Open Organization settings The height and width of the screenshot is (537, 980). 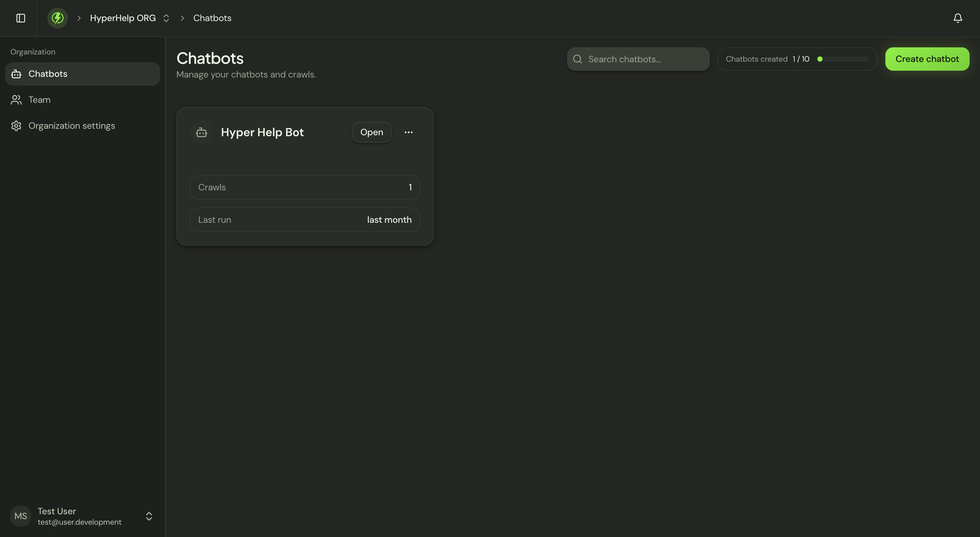coord(83,125)
